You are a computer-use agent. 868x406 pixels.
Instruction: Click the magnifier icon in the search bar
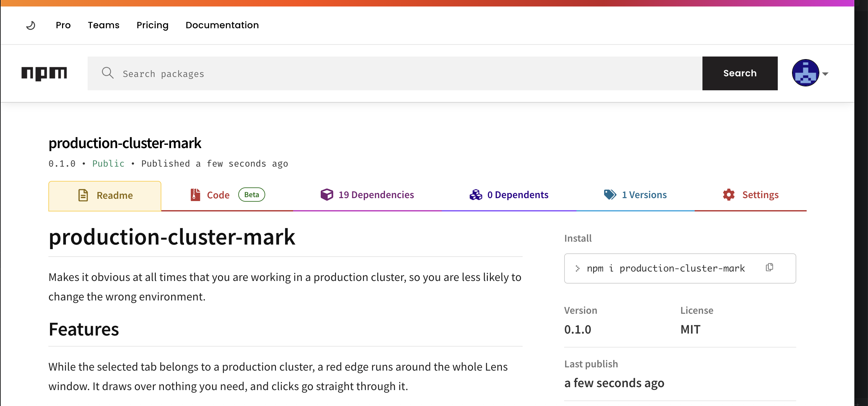pyautogui.click(x=107, y=73)
